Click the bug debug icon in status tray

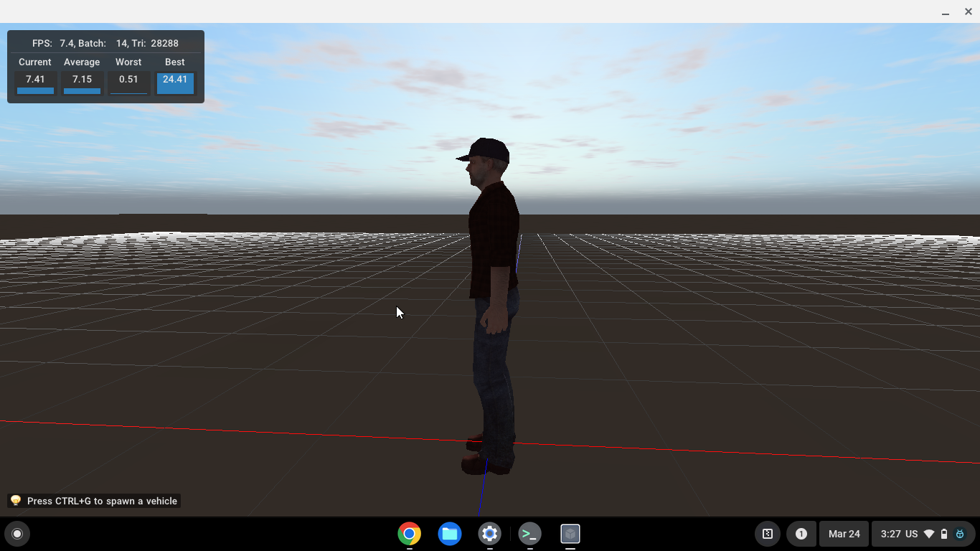960,534
